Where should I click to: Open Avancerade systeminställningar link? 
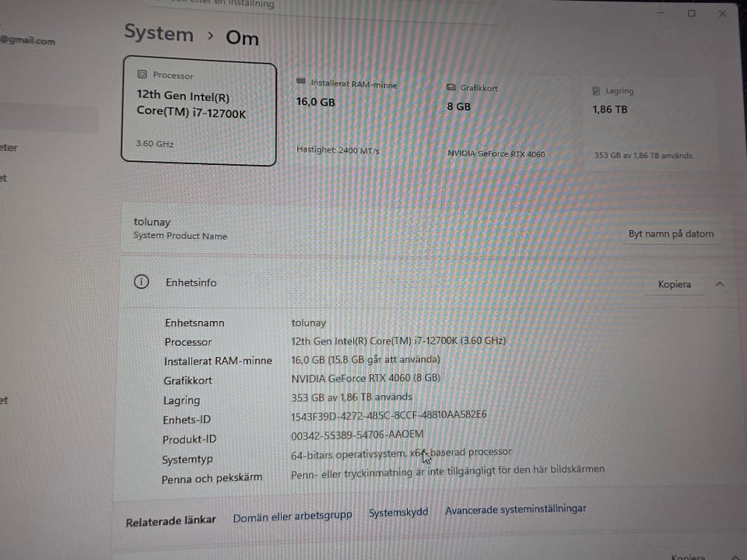515,509
